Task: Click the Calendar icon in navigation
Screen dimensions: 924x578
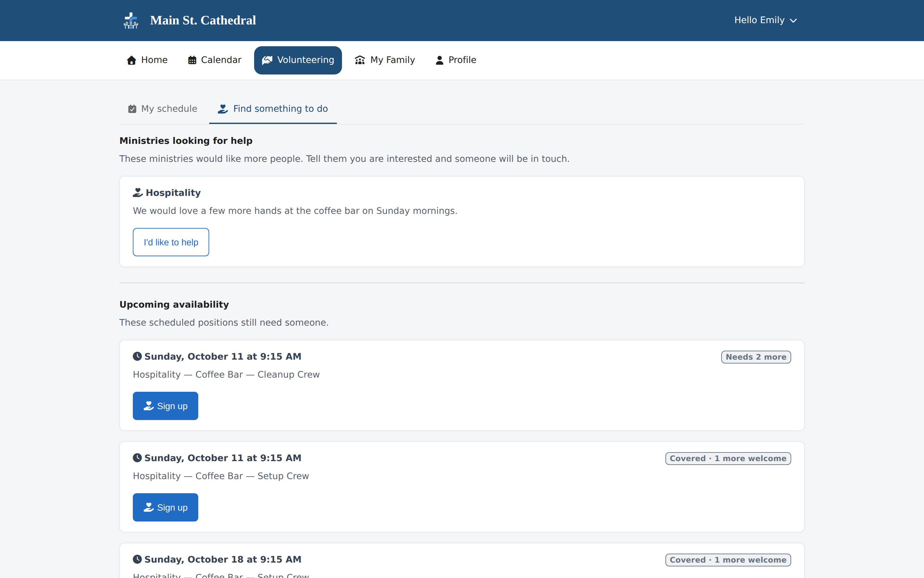Action: point(192,60)
